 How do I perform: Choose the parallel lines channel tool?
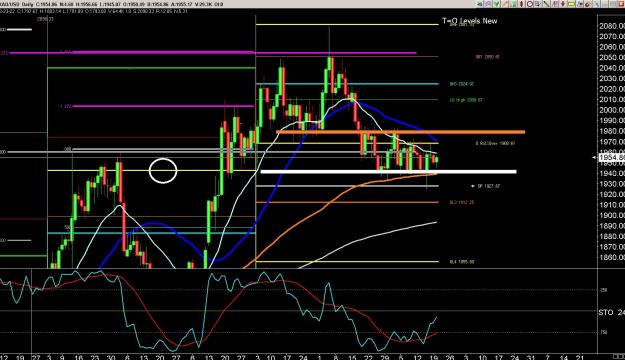pyautogui.click(x=554, y=4)
